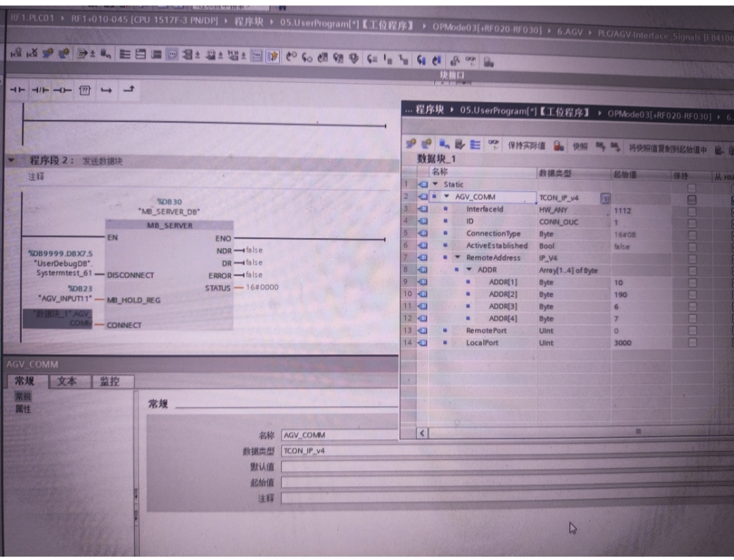Click the Delete network toolbar icon

pyautogui.click(x=32, y=54)
